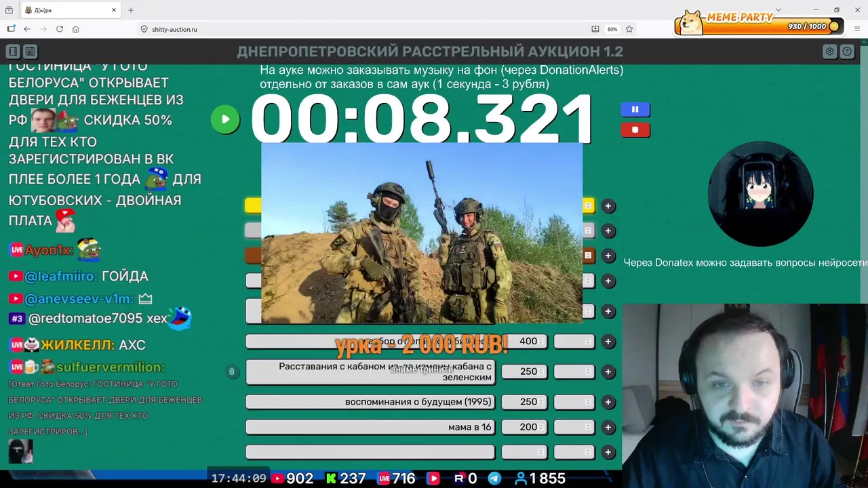Click plus button on the fifth lot row

608,311
